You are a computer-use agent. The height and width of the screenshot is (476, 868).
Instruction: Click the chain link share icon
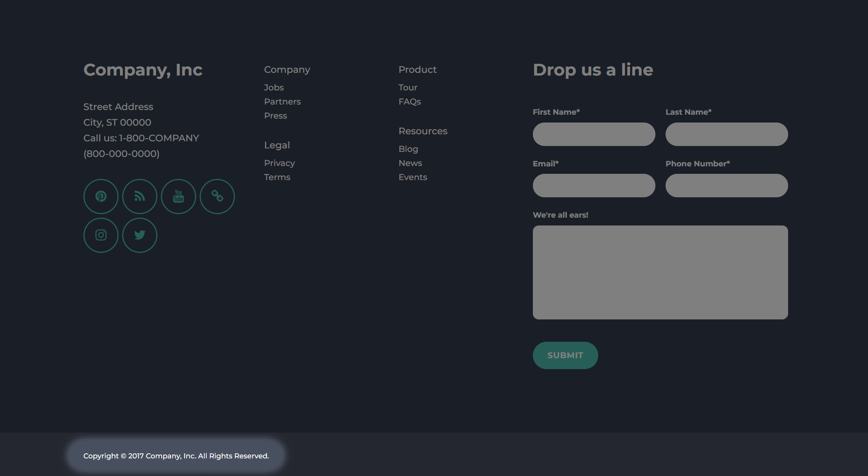click(217, 196)
